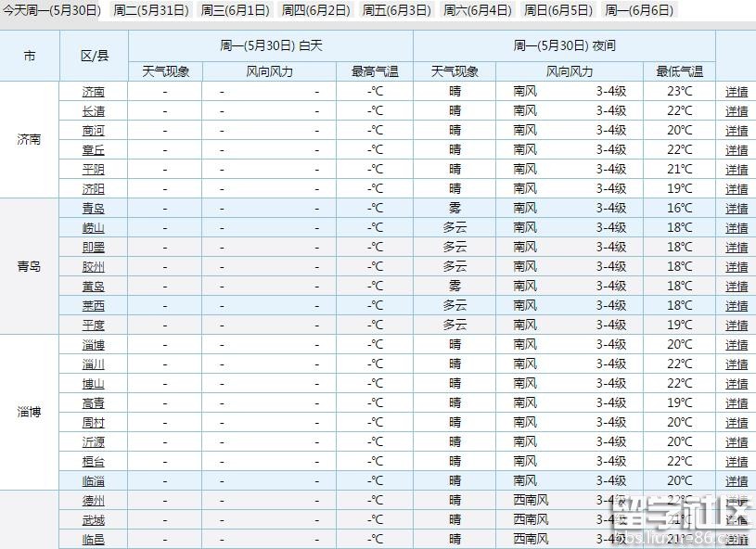Select the 周日(6月5日) tab
The image size is (756, 549).
(x=558, y=10)
